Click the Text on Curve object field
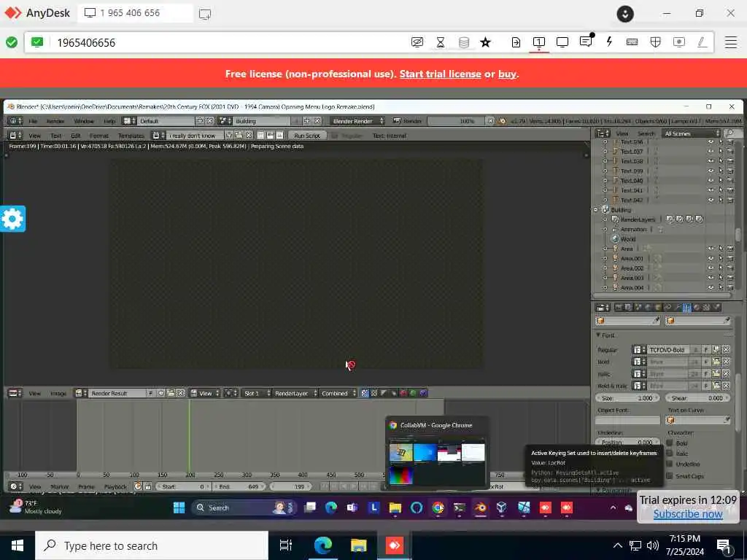Image resolution: width=747 pixels, height=560 pixels. [x=698, y=420]
